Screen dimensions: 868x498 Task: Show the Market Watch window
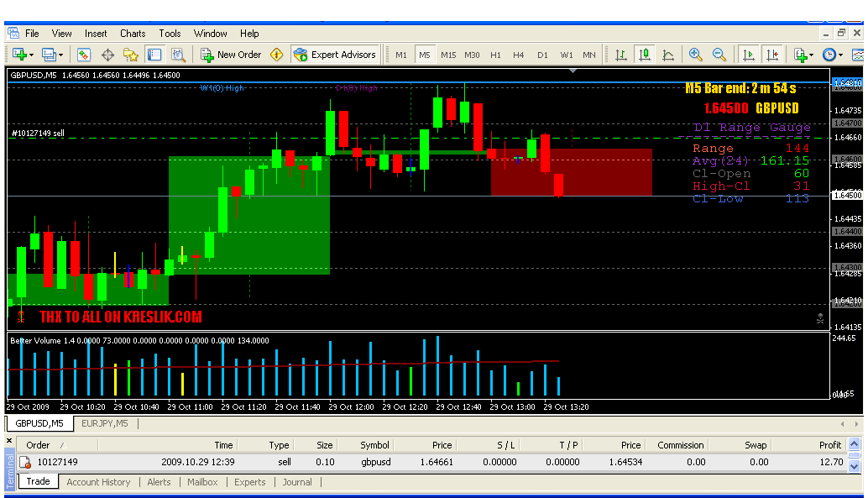tap(84, 55)
